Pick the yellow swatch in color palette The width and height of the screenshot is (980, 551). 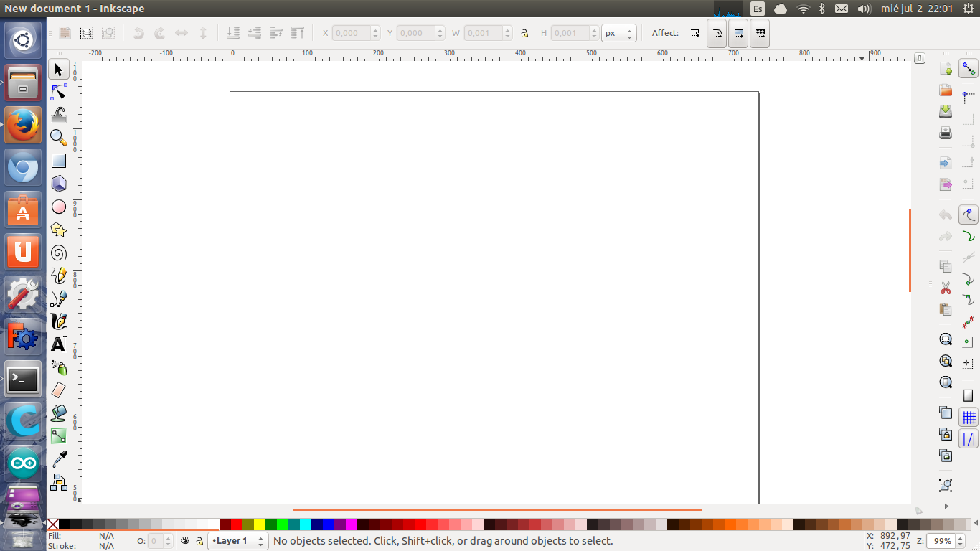[x=260, y=524]
